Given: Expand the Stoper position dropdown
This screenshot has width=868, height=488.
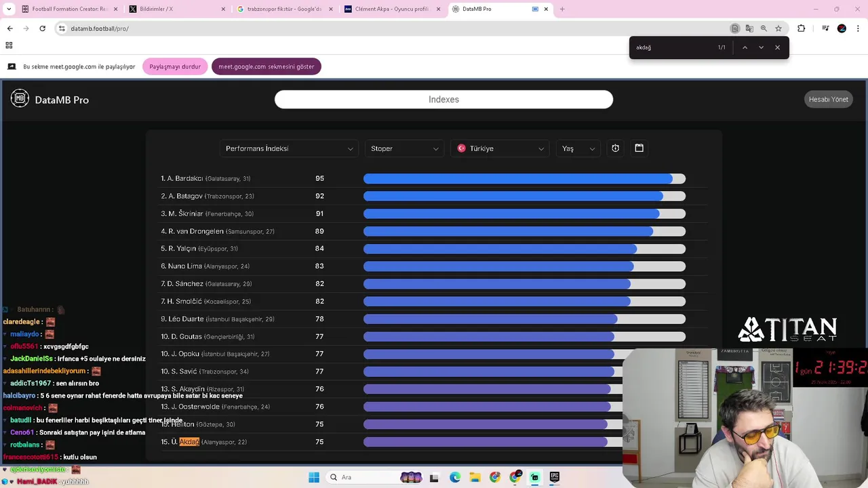Looking at the screenshot, I should coord(405,148).
